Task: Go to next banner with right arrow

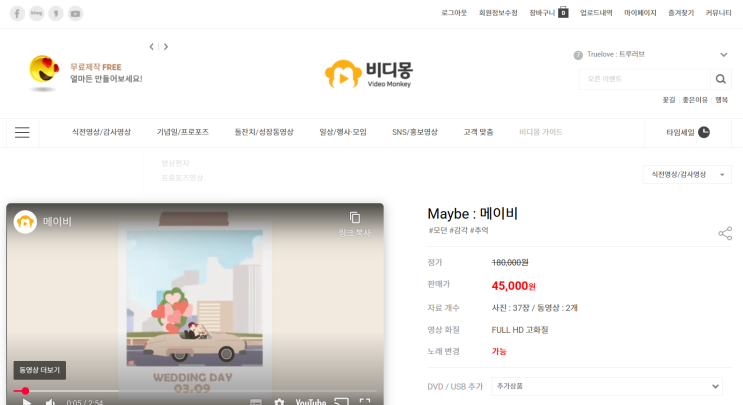Action: [166, 46]
